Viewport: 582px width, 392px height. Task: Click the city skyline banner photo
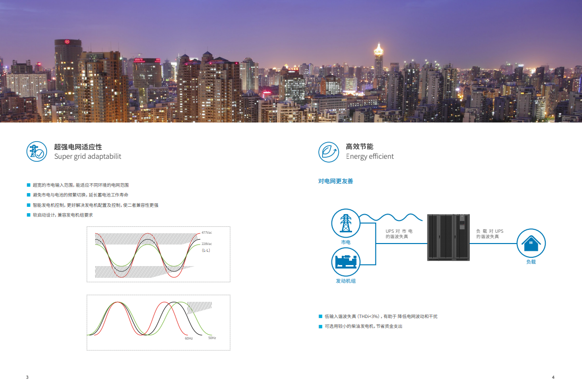291,61
